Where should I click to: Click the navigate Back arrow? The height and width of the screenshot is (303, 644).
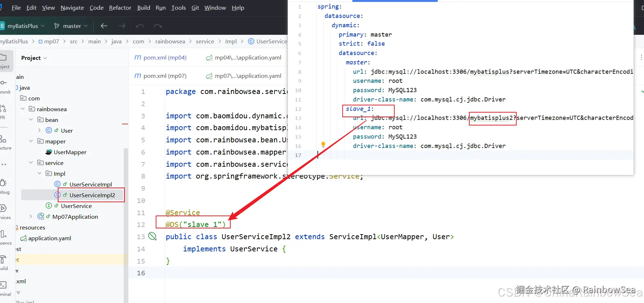(104, 26)
